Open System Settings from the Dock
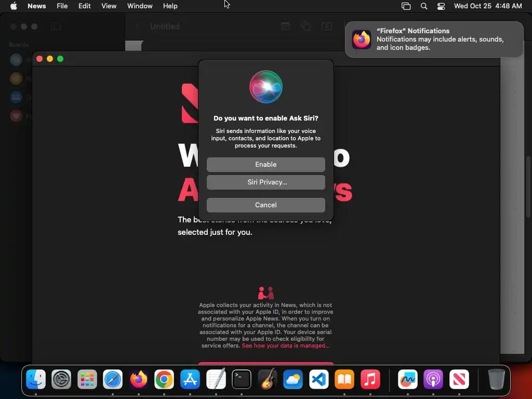Image resolution: width=532 pixels, height=399 pixels. point(61,379)
